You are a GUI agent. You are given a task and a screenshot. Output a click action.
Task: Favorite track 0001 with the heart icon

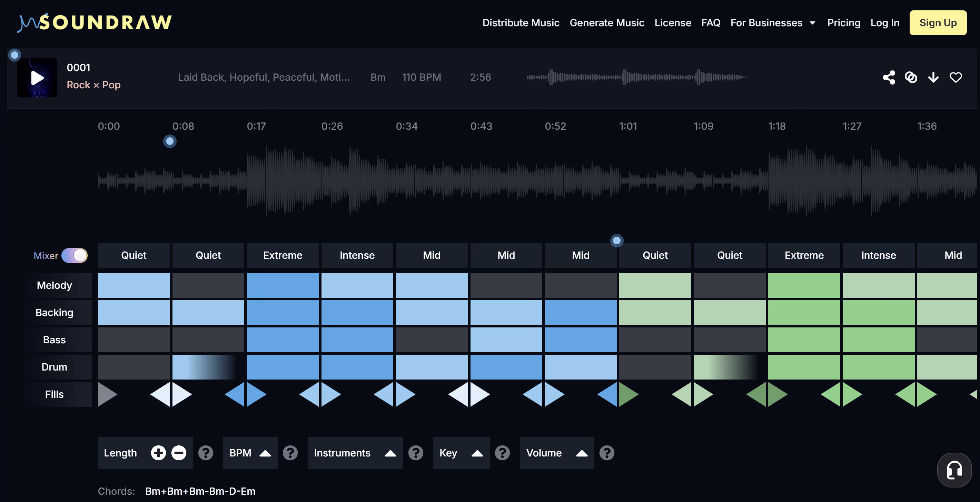tap(956, 77)
